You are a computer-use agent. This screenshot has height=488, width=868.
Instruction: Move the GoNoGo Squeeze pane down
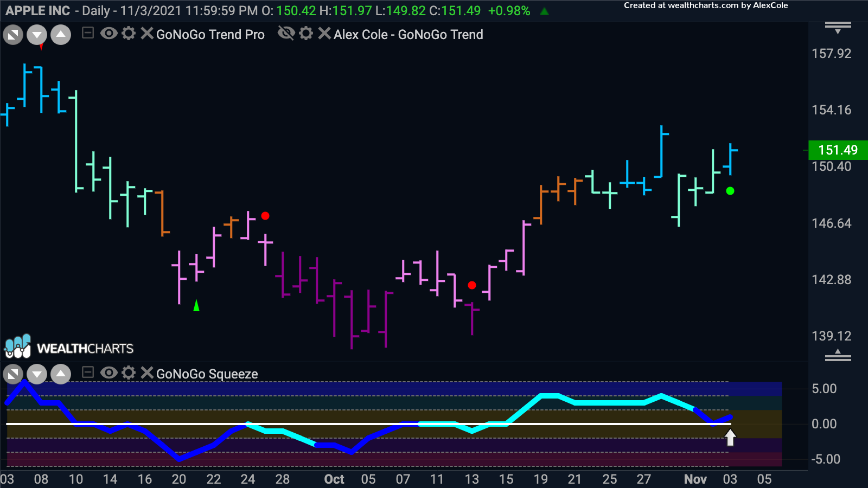coord(37,374)
